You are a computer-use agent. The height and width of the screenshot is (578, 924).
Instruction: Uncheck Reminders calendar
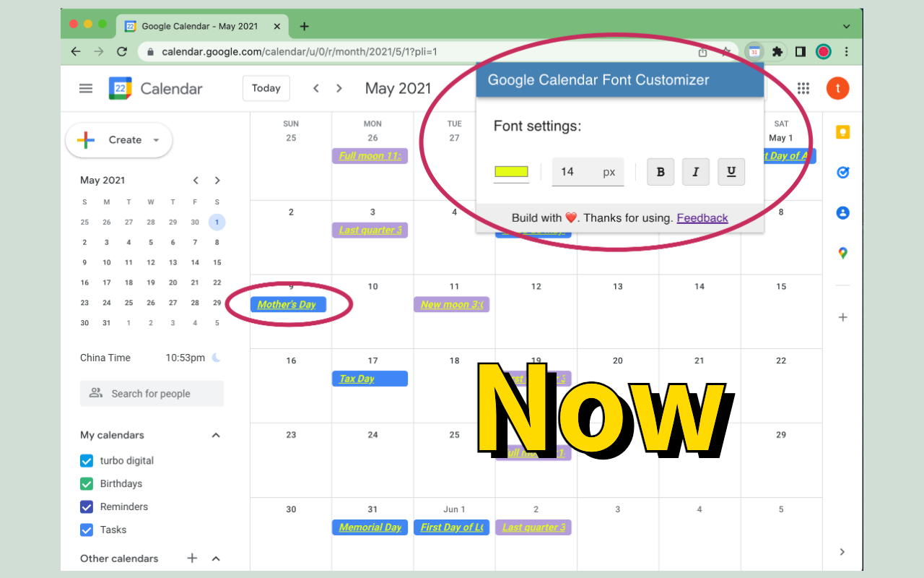pos(87,506)
